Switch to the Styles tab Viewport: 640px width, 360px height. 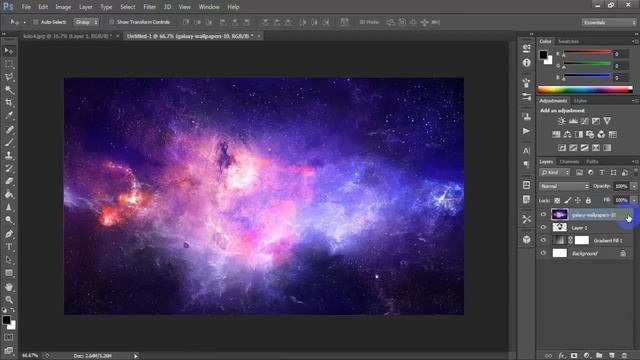(580, 101)
